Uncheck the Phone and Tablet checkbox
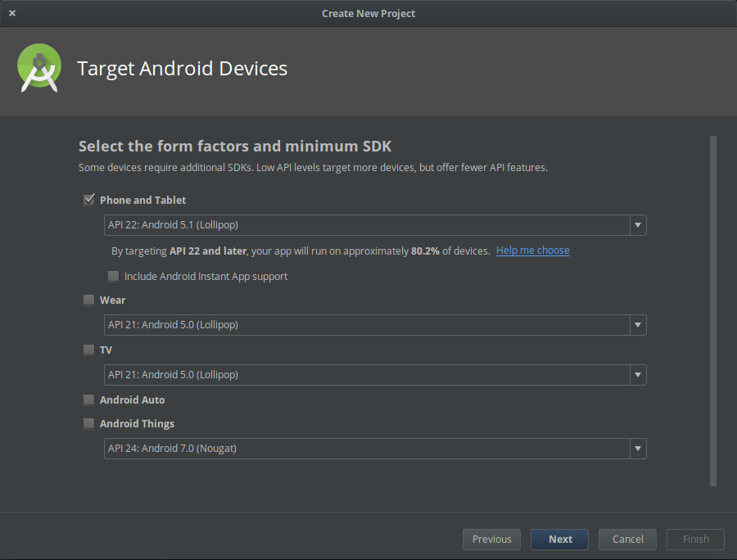 pyautogui.click(x=89, y=200)
